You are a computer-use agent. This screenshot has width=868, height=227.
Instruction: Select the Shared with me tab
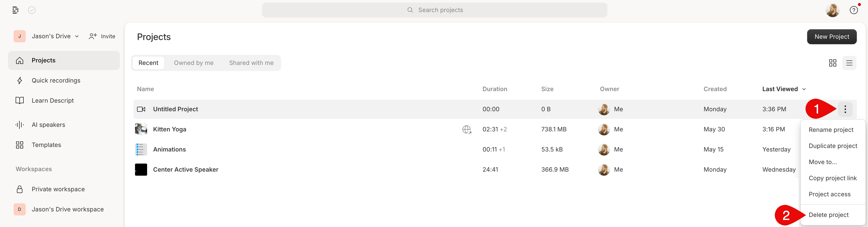pos(251,63)
